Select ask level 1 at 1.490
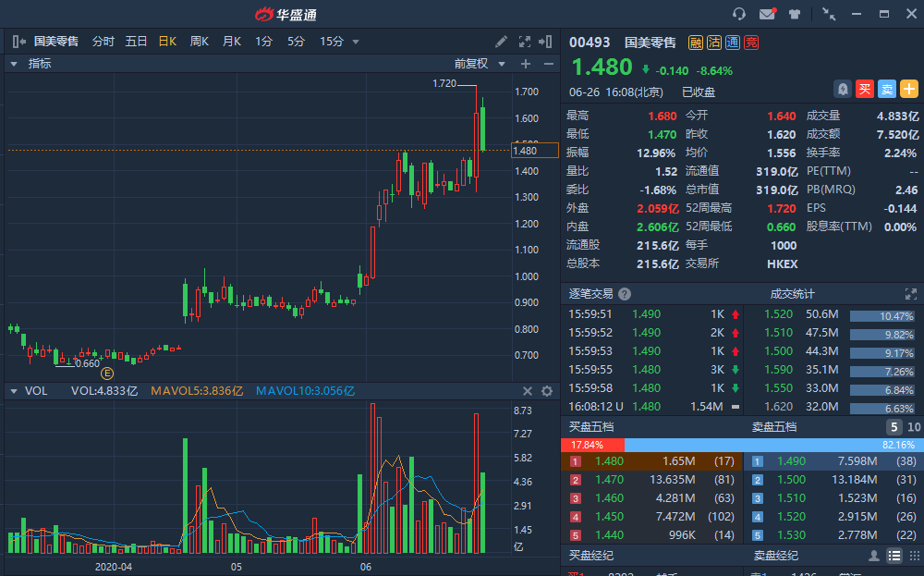924x576 pixels. point(833,461)
